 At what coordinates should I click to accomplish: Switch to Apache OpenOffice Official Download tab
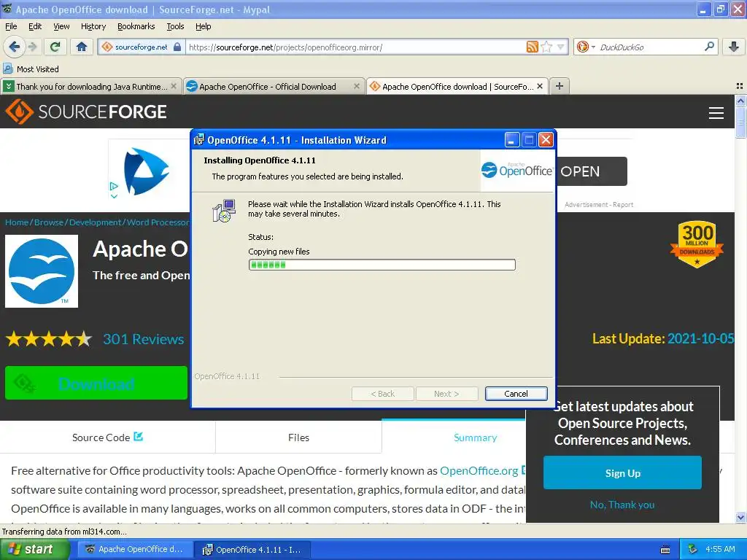point(274,86)
